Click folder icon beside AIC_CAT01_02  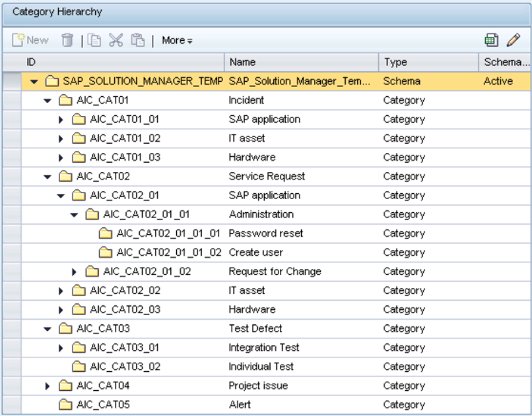[79, 138]
